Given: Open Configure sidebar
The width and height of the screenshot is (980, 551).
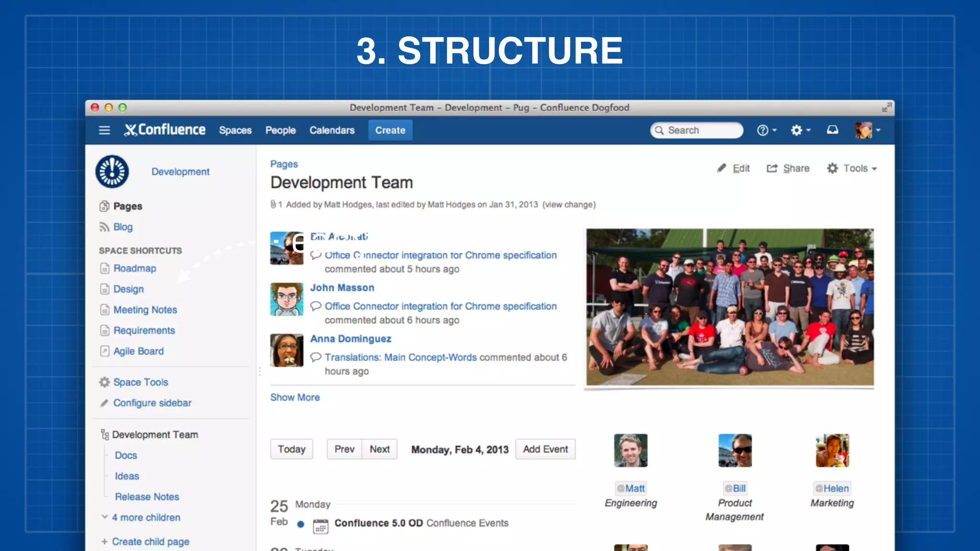Looking at the screenshot, I should (152, 403).
